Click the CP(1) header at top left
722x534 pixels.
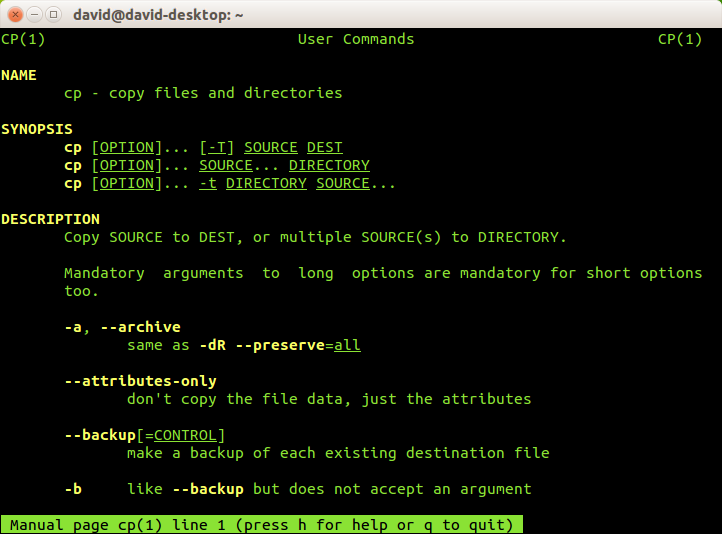click(23, 39)
